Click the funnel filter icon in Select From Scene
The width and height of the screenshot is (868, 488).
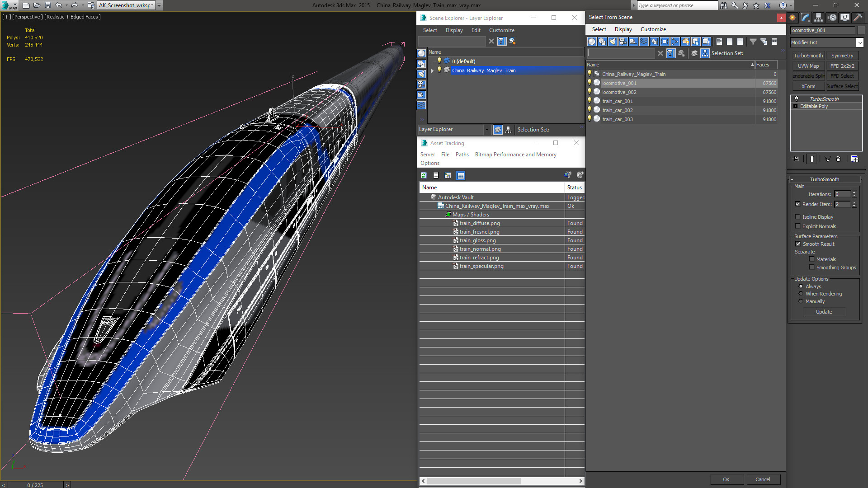click(753, 42)
